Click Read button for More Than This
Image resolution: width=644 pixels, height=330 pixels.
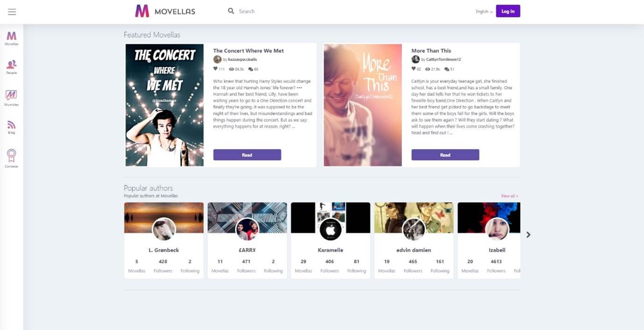pyautogui.click(x=445, y=155)
